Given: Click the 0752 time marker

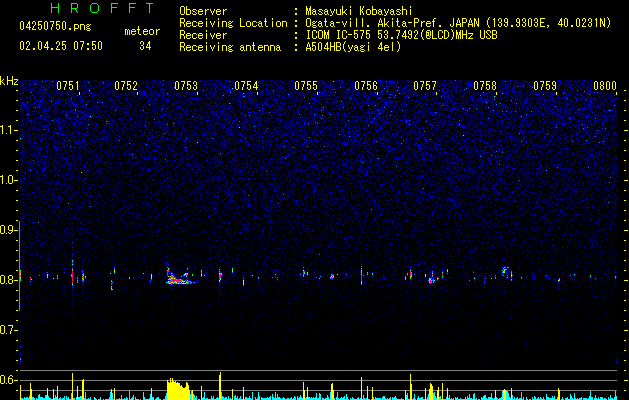Looking at the screenshot, I should tap(126, 86).
